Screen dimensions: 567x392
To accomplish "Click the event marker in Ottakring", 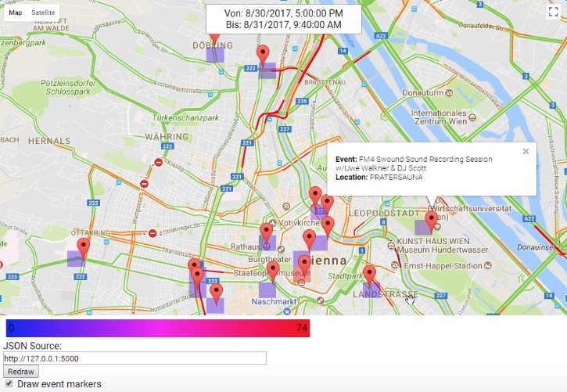I will coord(84,248).
